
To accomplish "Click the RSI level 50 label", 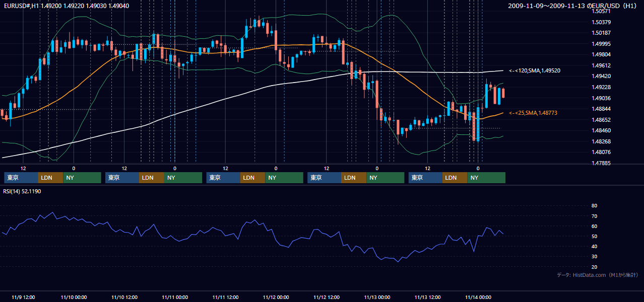I will point(594,236).
